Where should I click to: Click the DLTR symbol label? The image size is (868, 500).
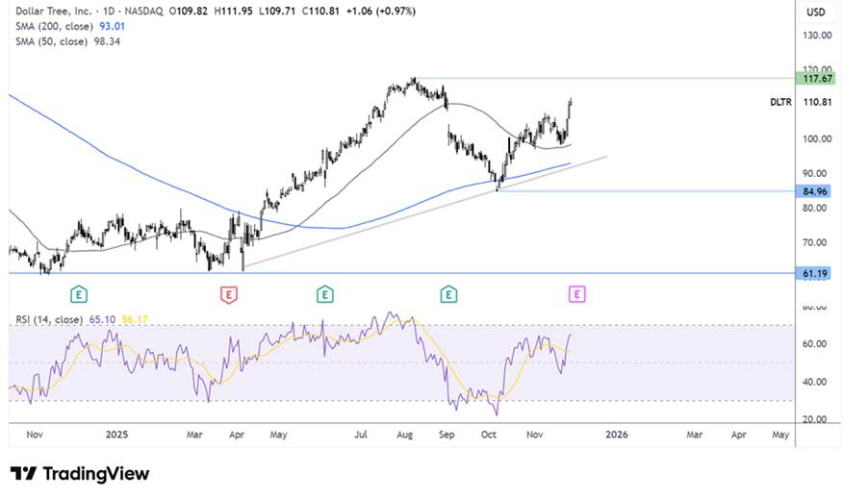pos(781,102)
